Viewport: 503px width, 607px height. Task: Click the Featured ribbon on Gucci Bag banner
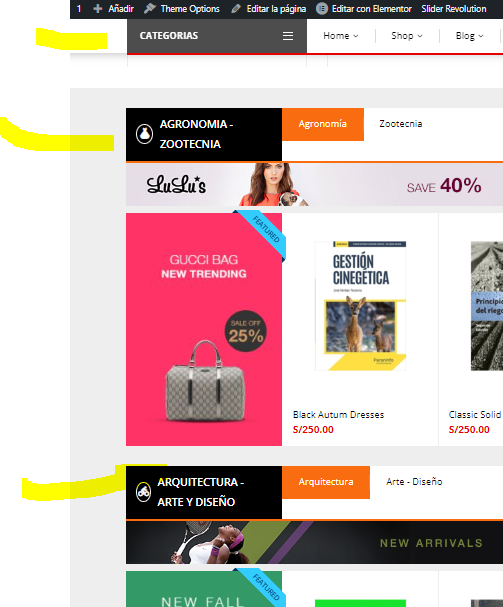pyautogui.click(x=262, y=233)
